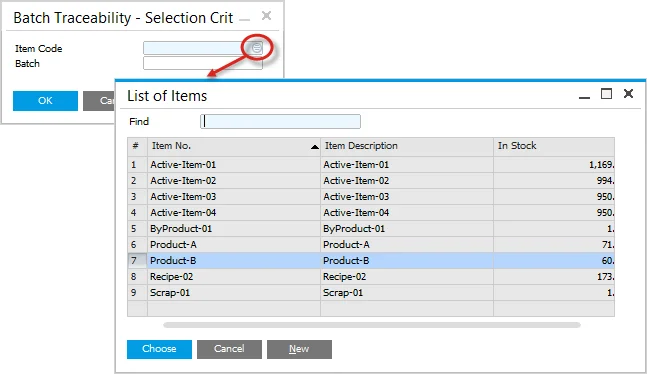The height and width of the screenshot is (374, 647).
Task: Click the New button
Action: click(299, 349)
